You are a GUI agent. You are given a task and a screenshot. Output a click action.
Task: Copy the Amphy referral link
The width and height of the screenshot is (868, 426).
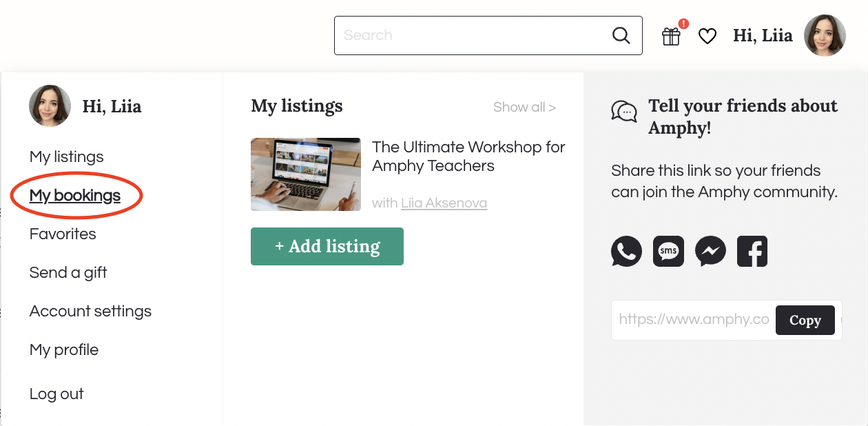coord(805,321)
